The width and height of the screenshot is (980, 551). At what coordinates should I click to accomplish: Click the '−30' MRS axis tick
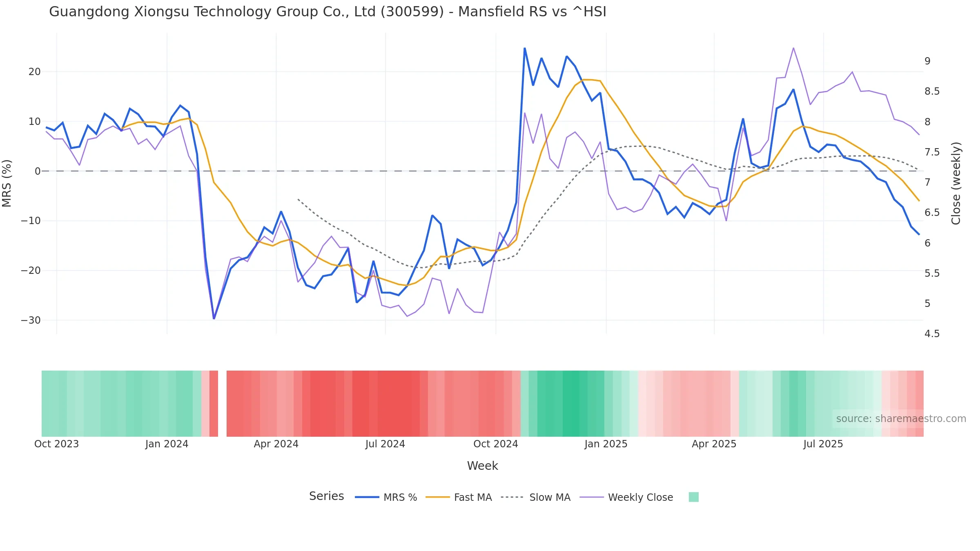point(31,320)
